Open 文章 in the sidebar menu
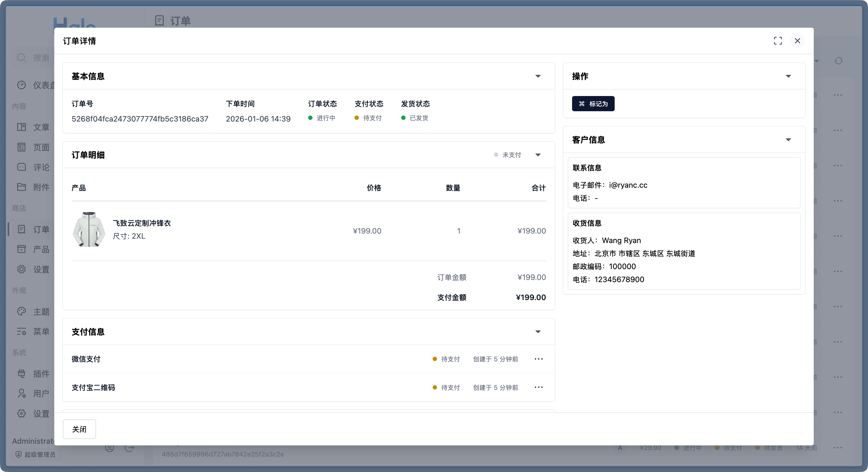This screenshot has width=868, height=472. [x=41, y=127]
